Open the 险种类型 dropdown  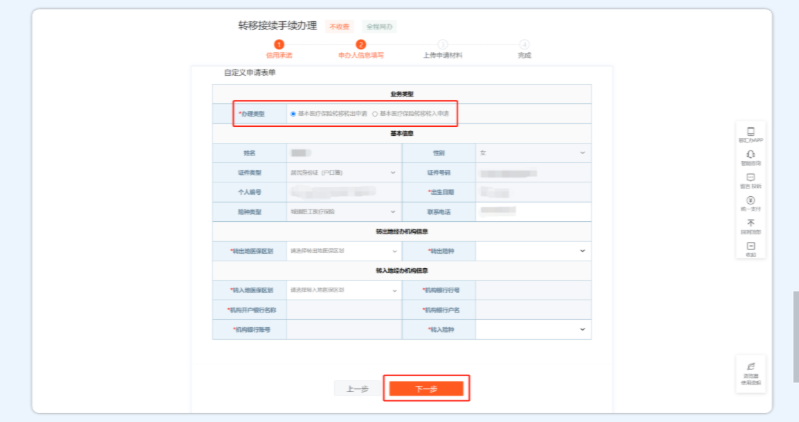point(344,212)
